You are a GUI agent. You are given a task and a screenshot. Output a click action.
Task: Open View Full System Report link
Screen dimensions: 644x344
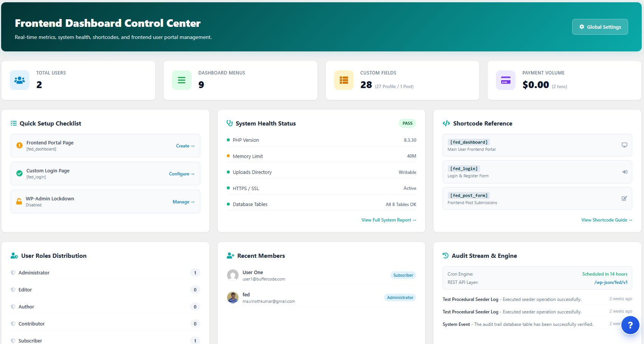tap(389, 220)
